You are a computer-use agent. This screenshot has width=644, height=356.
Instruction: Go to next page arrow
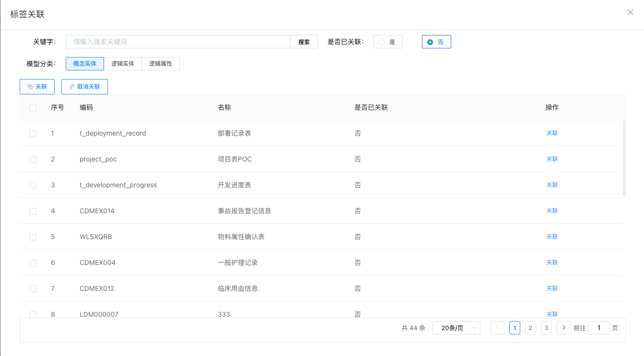(563, 328)
